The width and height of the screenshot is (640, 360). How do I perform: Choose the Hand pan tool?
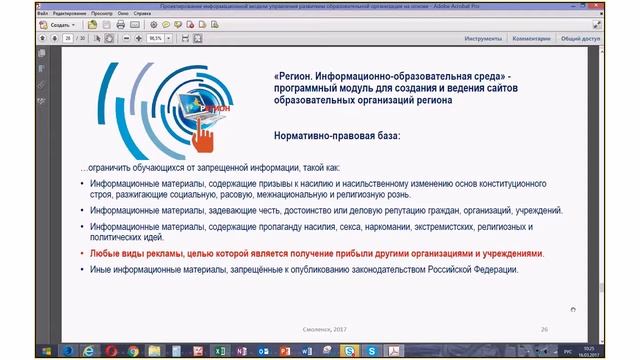pos(109,38)
